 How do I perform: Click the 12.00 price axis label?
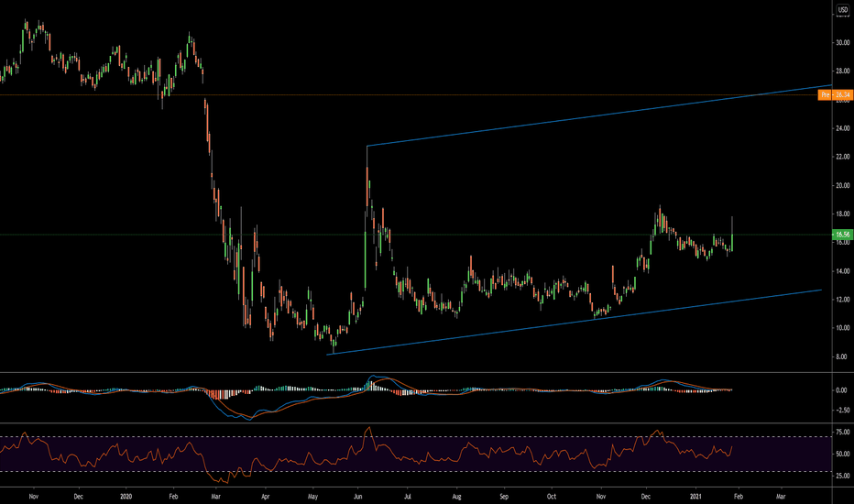843,299
